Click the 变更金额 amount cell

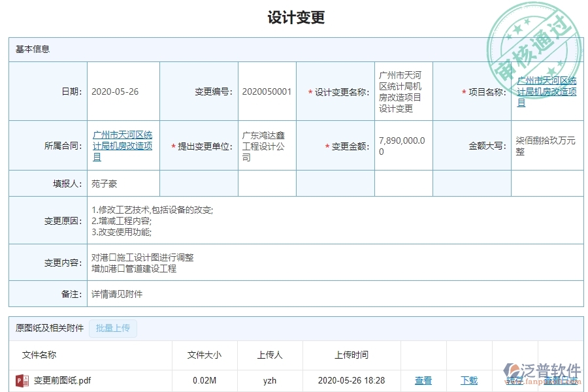point(402,145)
